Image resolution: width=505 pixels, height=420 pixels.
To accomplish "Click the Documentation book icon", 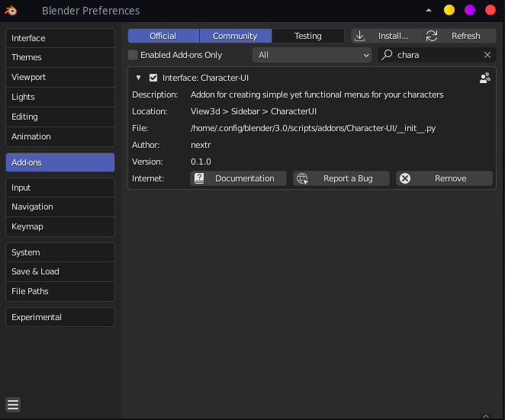I will [x=199, y=178].
